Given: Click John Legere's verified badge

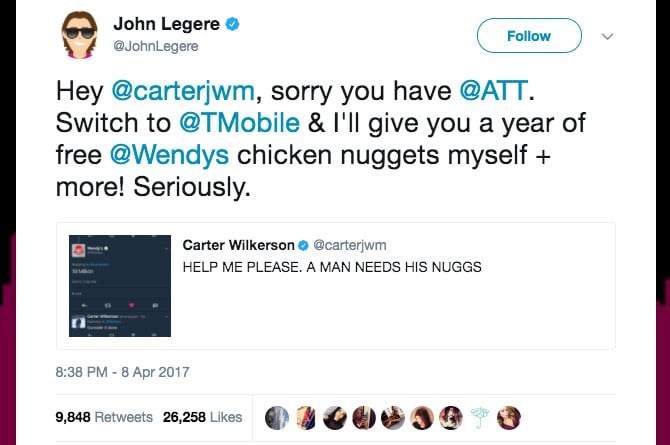Looking at the screenshot, I should pyautogui.click(x=232, y=24).
